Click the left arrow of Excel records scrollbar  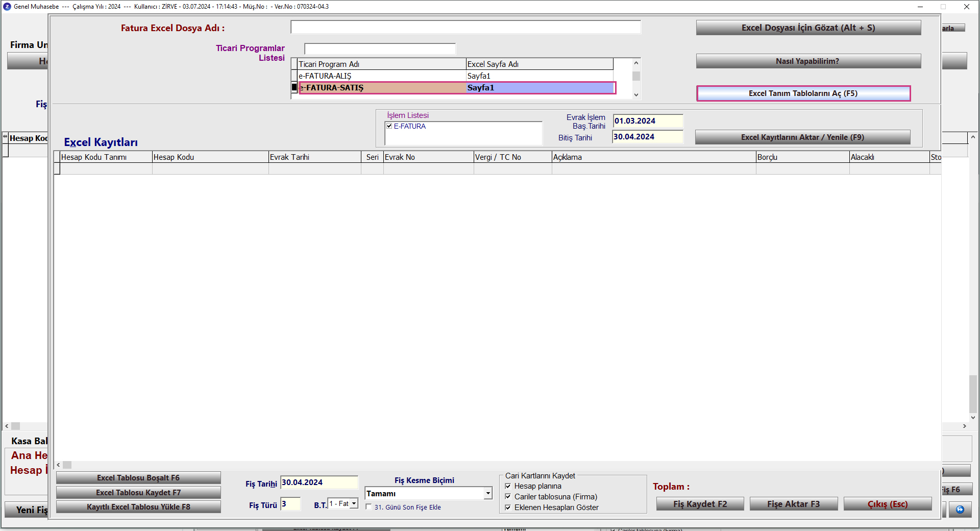tap(58, 465)
